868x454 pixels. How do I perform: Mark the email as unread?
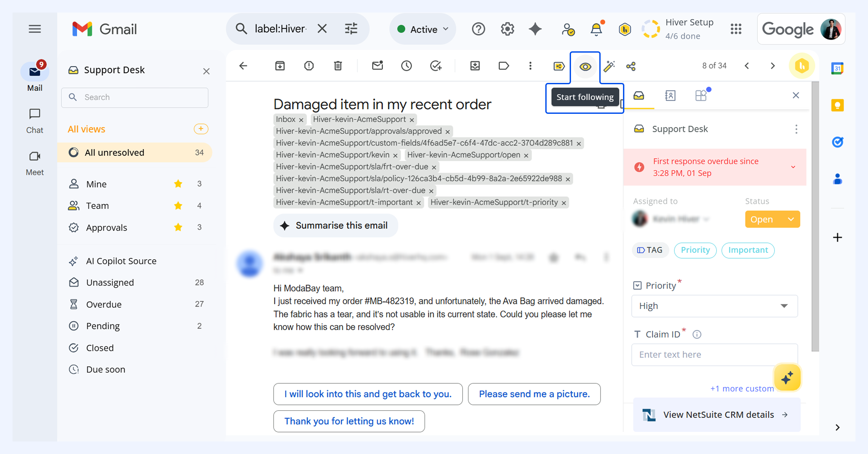(377, 65)
